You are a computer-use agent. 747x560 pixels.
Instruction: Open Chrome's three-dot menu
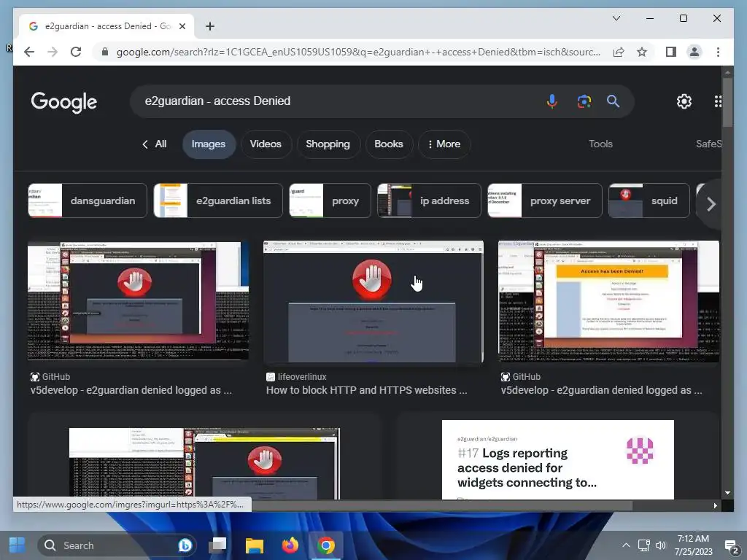click(718, 52)
